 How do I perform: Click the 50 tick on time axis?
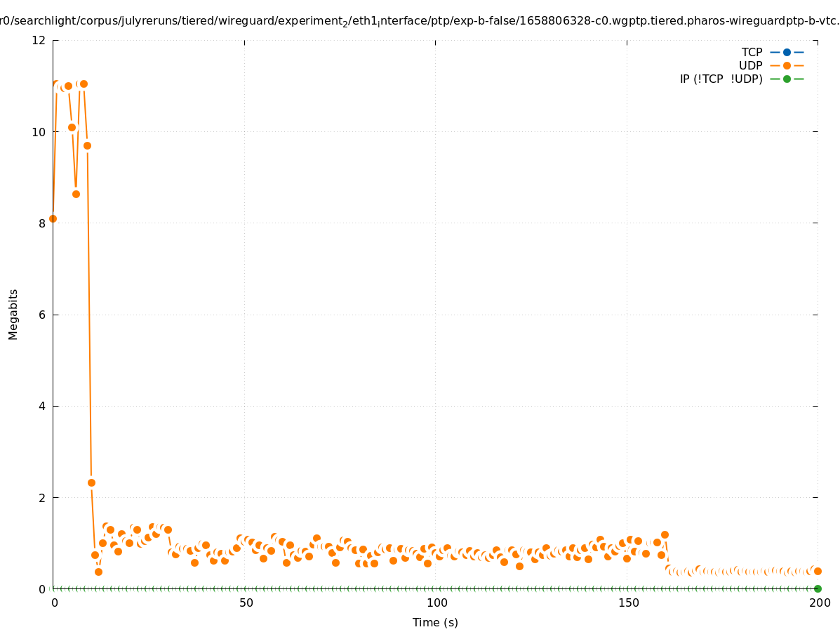click(245, 603)
